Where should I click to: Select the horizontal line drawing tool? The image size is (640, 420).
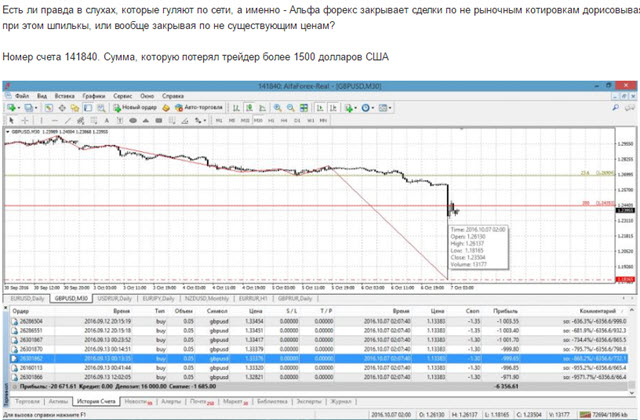click(x=54, y=120)
